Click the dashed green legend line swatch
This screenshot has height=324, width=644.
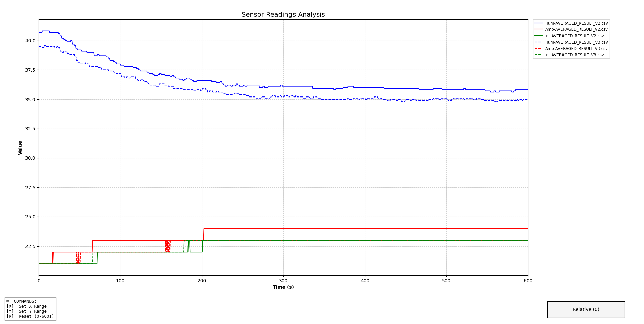click(x=538, y=55)
